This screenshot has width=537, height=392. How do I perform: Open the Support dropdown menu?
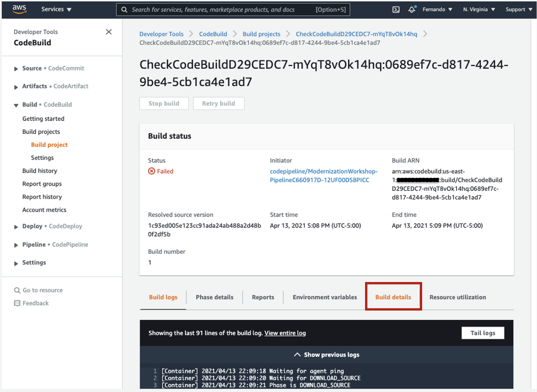[x=519, y=10]
